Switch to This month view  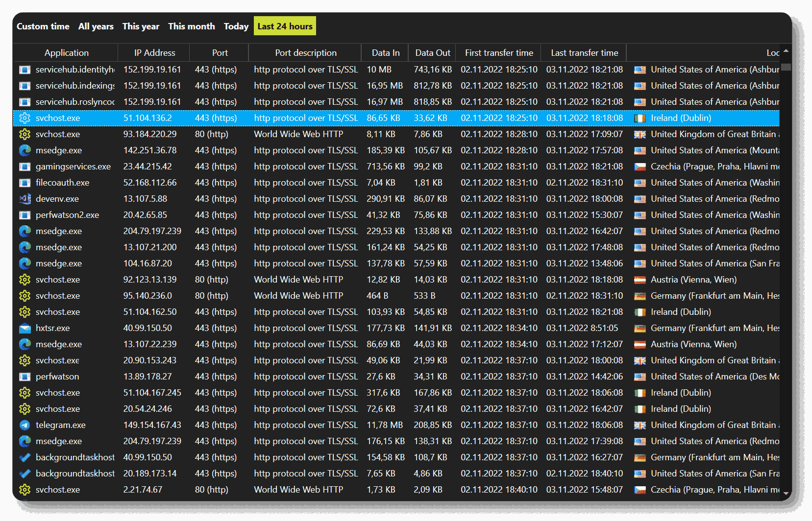click(191, 26)
